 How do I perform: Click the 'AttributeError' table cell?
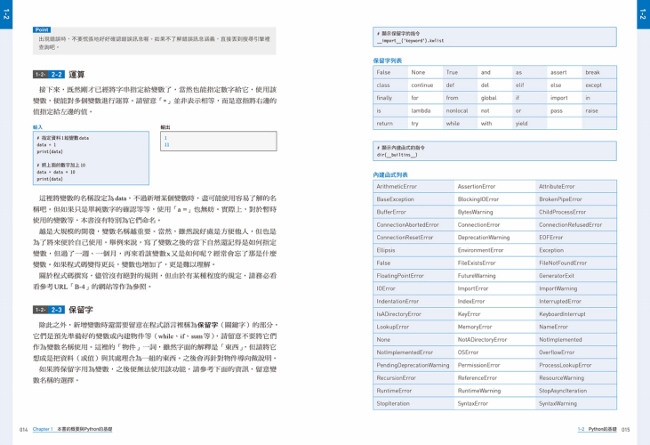coord(576,187)
